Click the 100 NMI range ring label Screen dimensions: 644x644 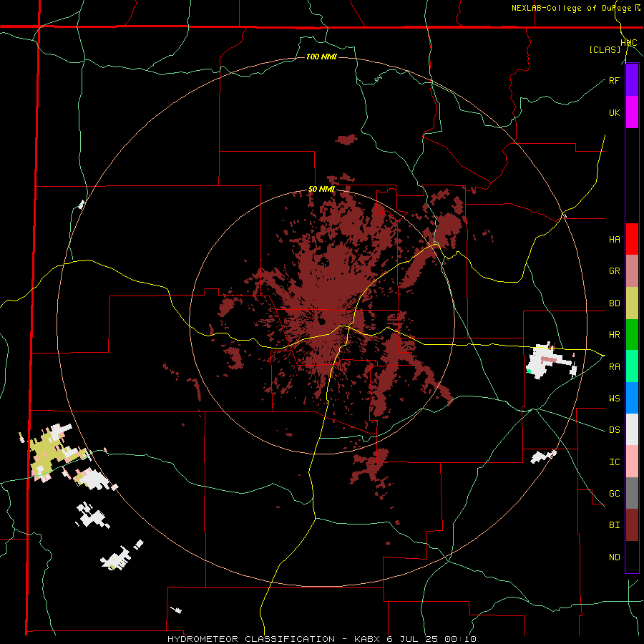coord(321,57)
